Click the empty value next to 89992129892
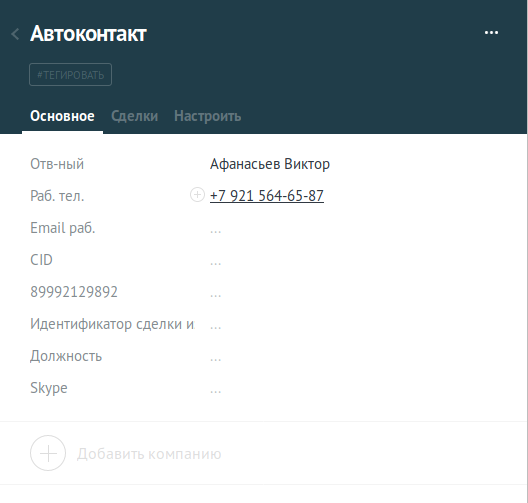 (x=216, y=295)
